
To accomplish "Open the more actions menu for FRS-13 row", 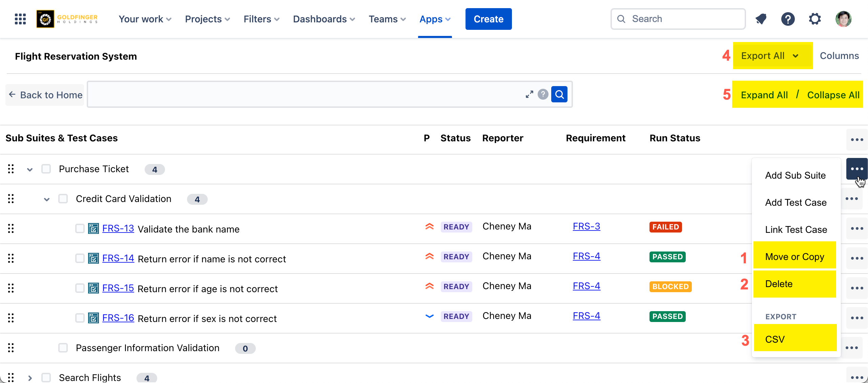I will tap(857, 229).
